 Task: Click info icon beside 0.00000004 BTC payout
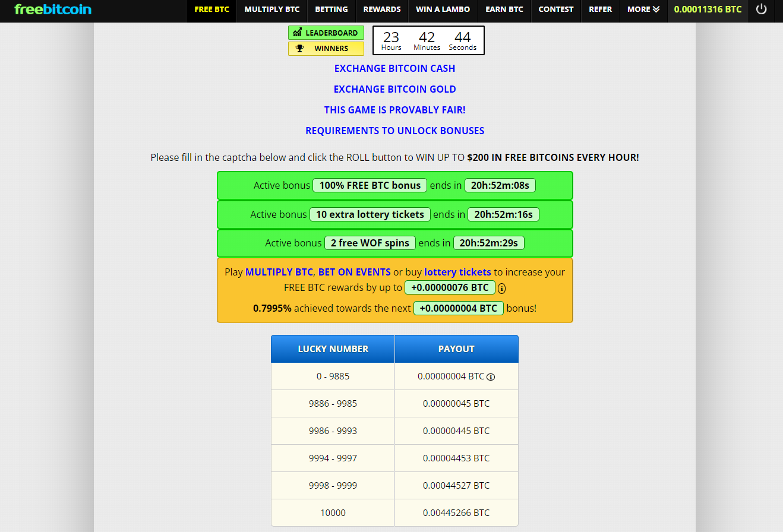coord(491,376)
